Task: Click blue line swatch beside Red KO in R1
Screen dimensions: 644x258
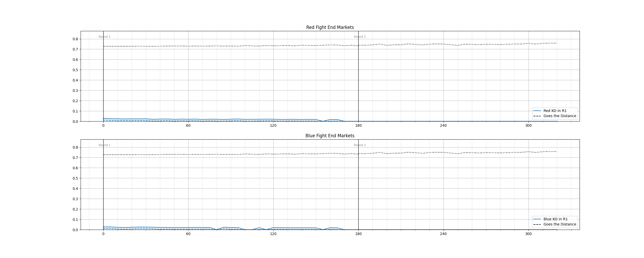Action: point(537,111)
